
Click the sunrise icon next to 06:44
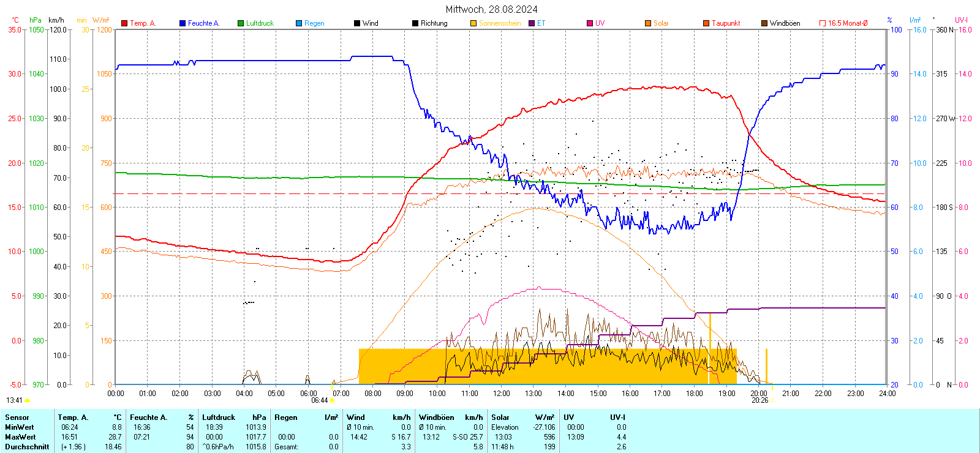tap(333, 400)
